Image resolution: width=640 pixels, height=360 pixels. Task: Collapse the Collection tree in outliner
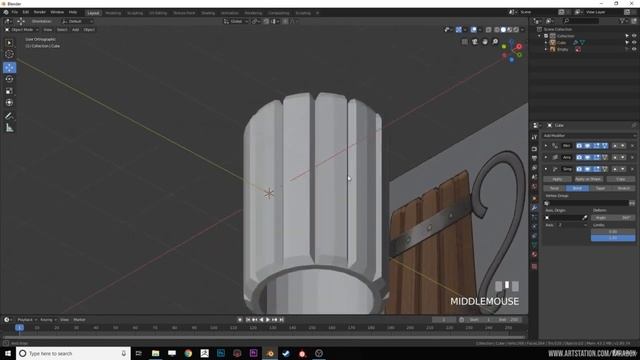coord(540,36)
